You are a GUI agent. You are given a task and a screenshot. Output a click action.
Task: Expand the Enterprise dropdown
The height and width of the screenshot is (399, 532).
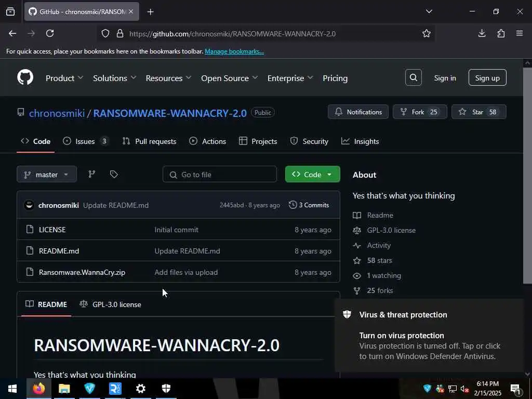(x=290, y=78)
